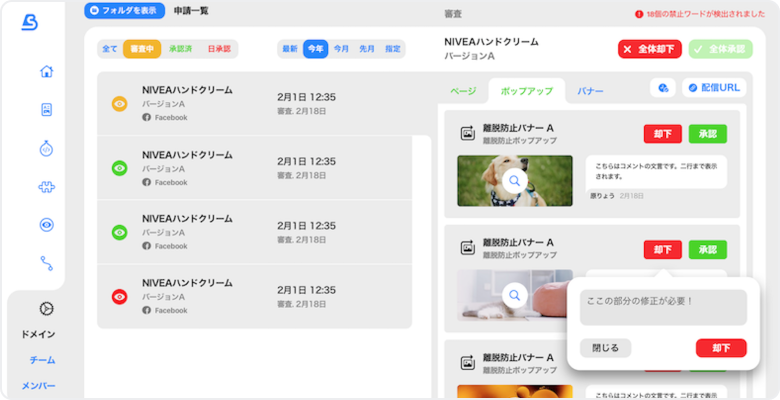The image size is (780, 400).
Task: Zoom the cat image with magnifier icon
Action: [x=514, y=296]
